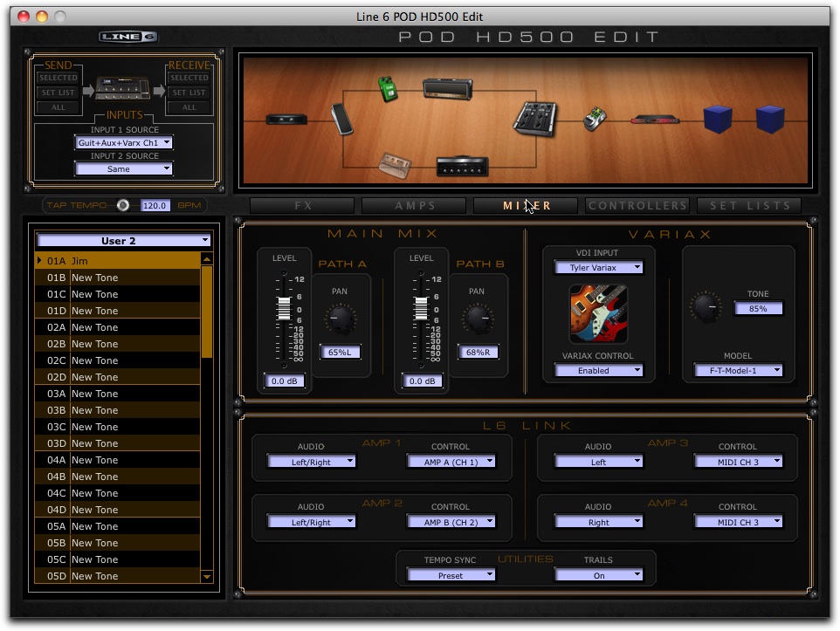
Task: Open the Amp 1 Audio dropdown
Action: click(x=311, y=462)
